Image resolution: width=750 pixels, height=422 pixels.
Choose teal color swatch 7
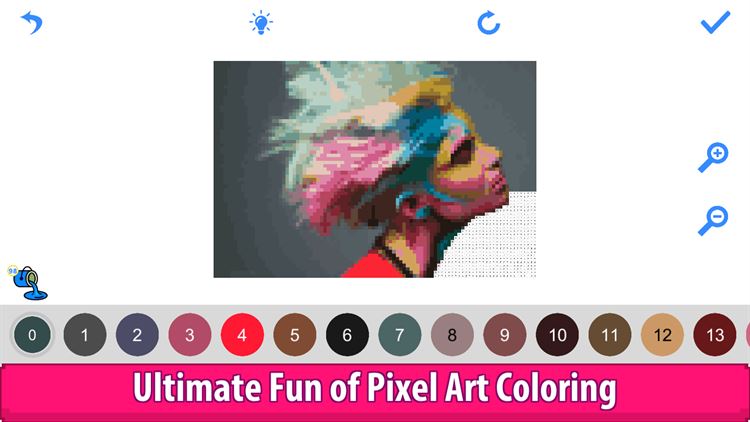point(400,334)
